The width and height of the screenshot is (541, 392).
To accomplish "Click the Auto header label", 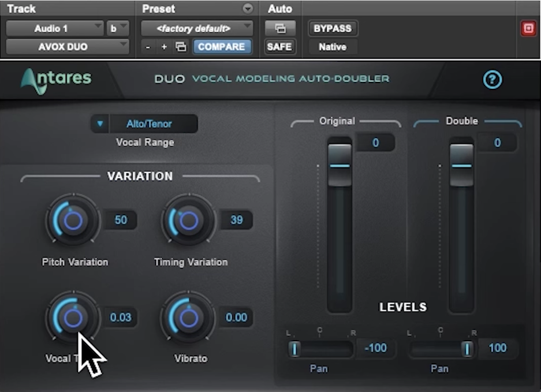I will click(280, 9).
